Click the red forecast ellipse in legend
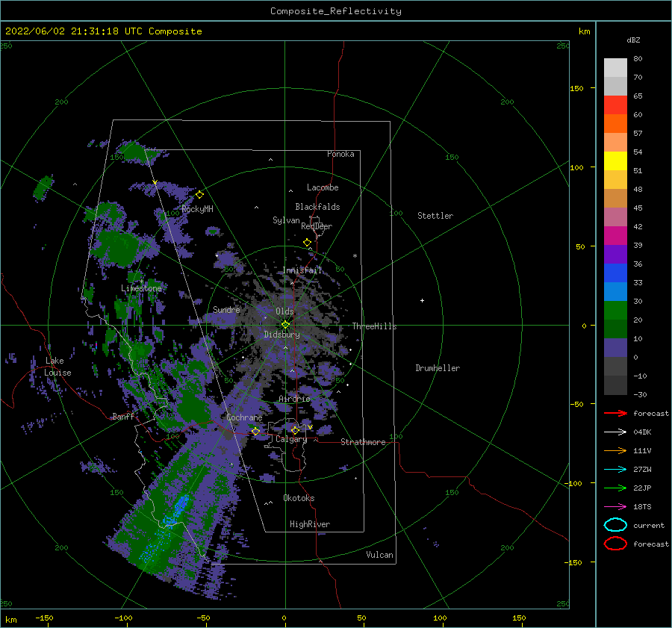The height and width of the screenshot is (628, 672). click(615, 544)
